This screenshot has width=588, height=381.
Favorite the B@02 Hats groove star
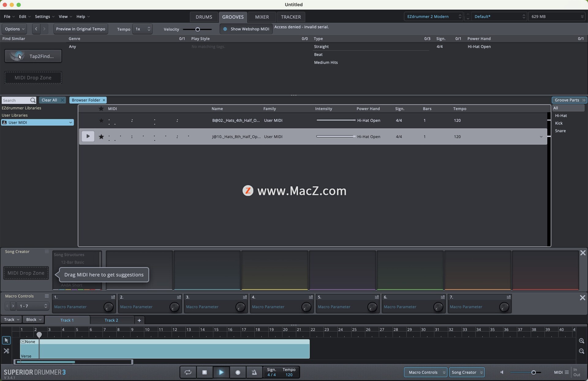click(101, 121)
